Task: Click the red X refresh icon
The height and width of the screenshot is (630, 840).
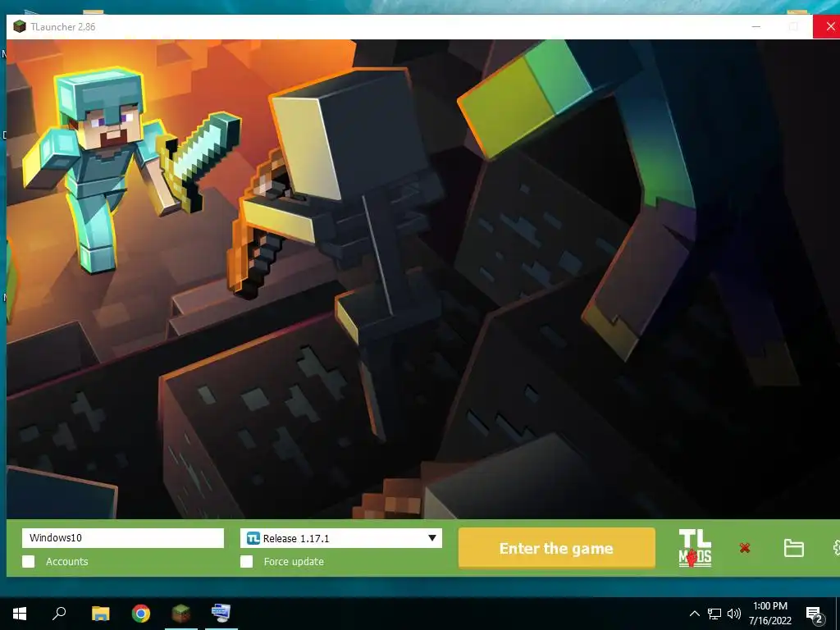Action: tap(745, 547)
